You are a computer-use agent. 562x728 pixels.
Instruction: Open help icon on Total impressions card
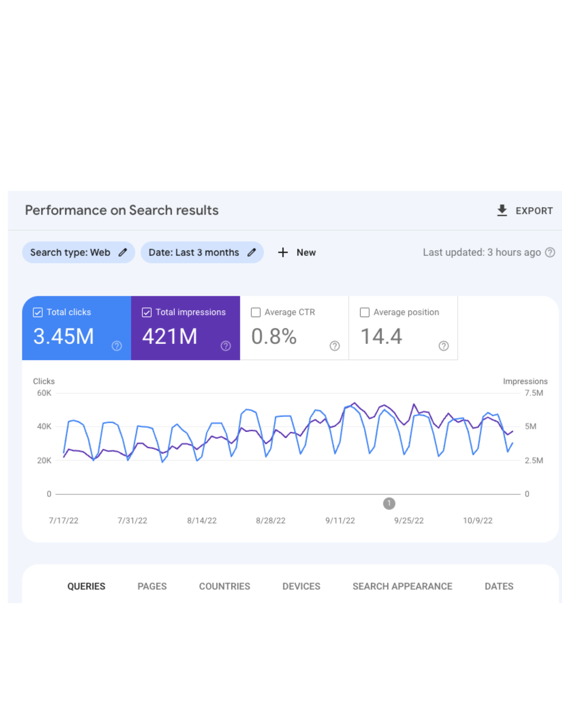point(226,346)
